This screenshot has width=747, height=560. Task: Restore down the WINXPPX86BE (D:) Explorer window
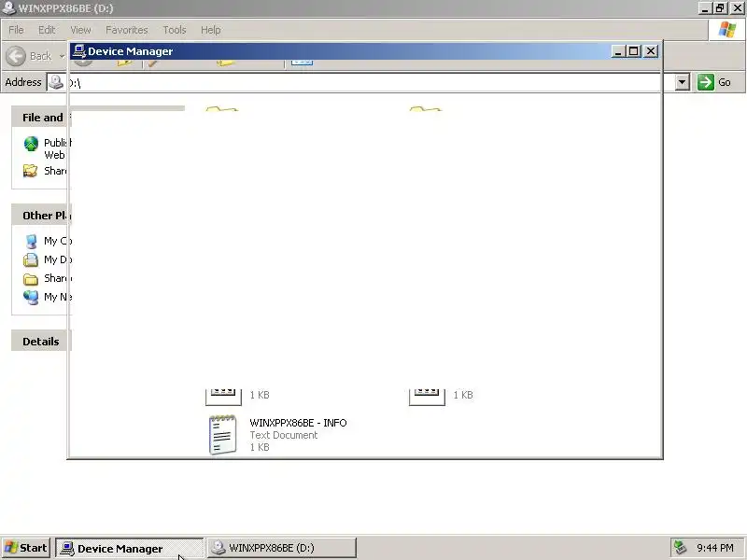[720, 8]
